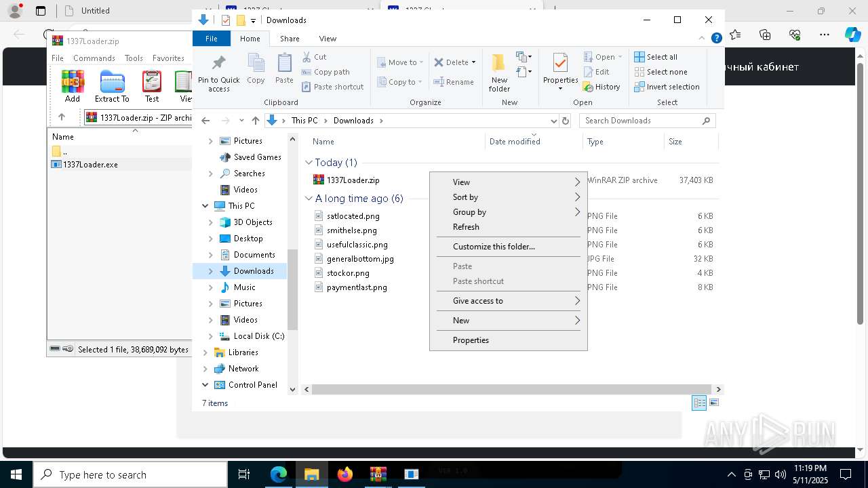Viewport: 868px width, 488px height.
Task: Click Select all in ribbon
Action: (656, 57)
